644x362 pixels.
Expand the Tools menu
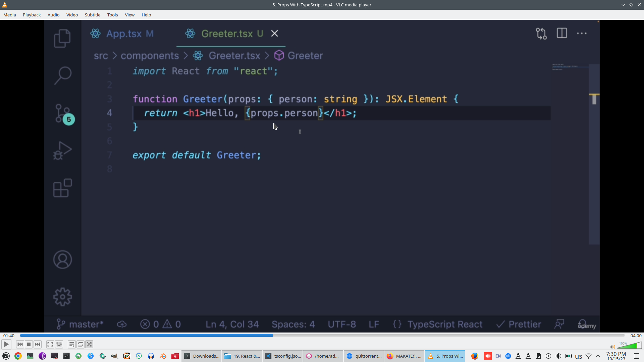point(112,15)
